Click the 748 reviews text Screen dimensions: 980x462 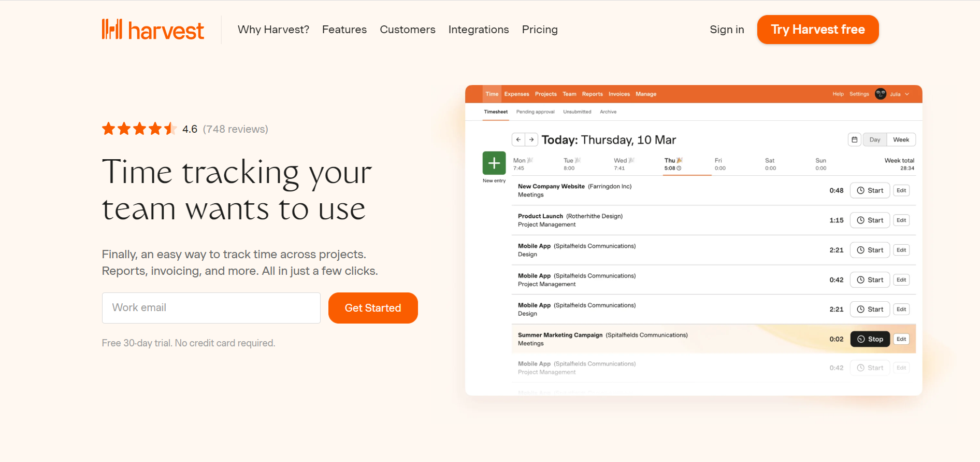tap(236, 129)
